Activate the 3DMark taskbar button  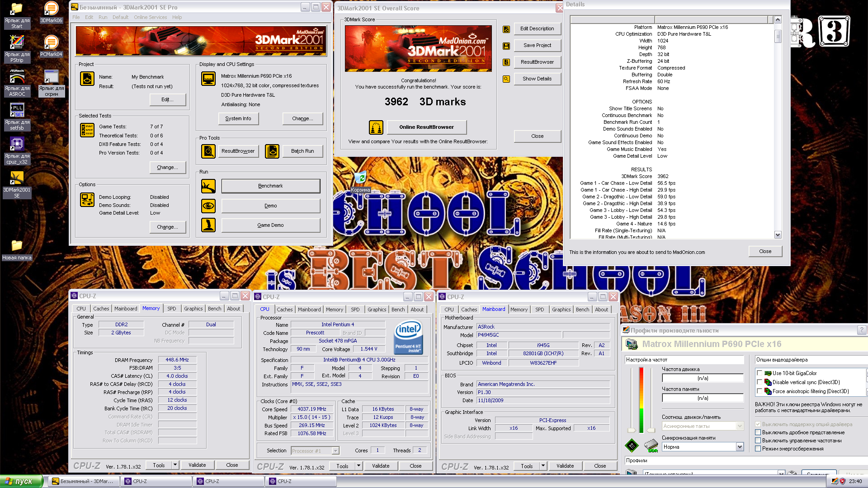(x=83, y=481)
